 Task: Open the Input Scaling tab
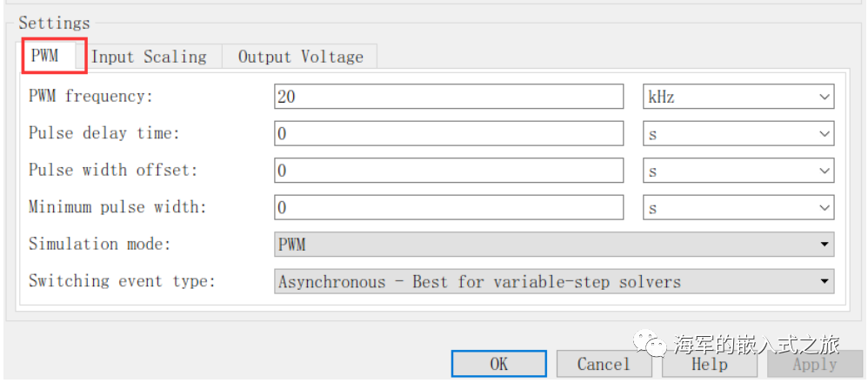149,57
